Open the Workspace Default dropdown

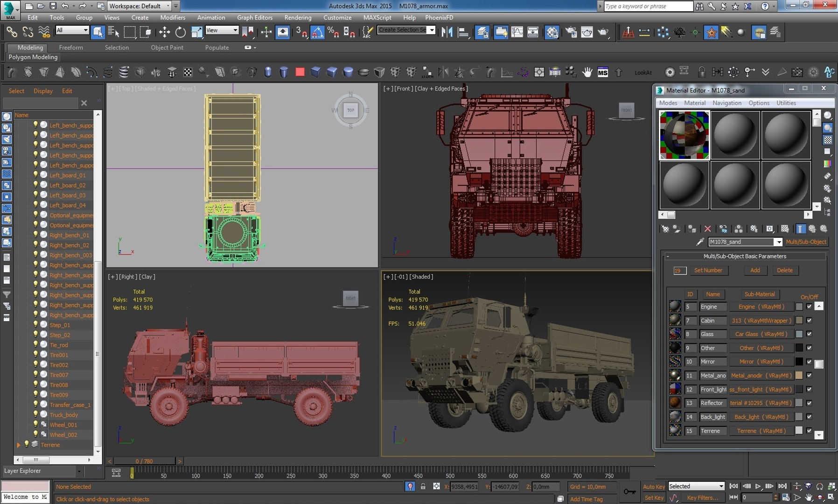point(139,6)
